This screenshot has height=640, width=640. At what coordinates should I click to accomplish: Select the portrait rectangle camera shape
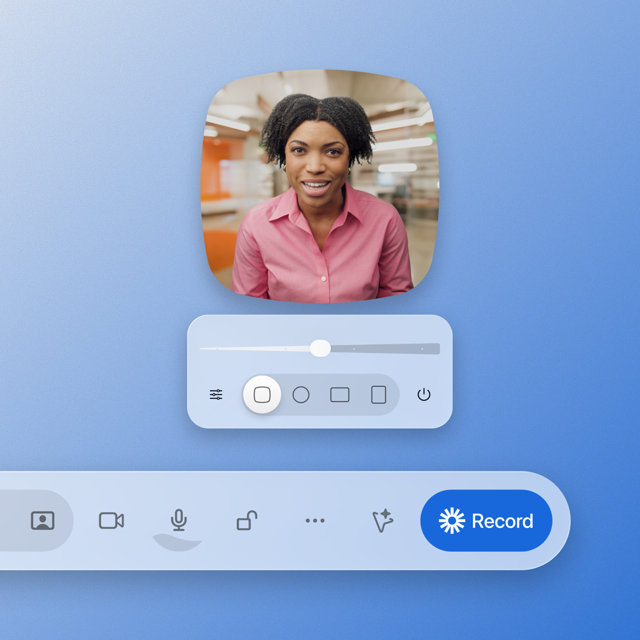(378, 395)
